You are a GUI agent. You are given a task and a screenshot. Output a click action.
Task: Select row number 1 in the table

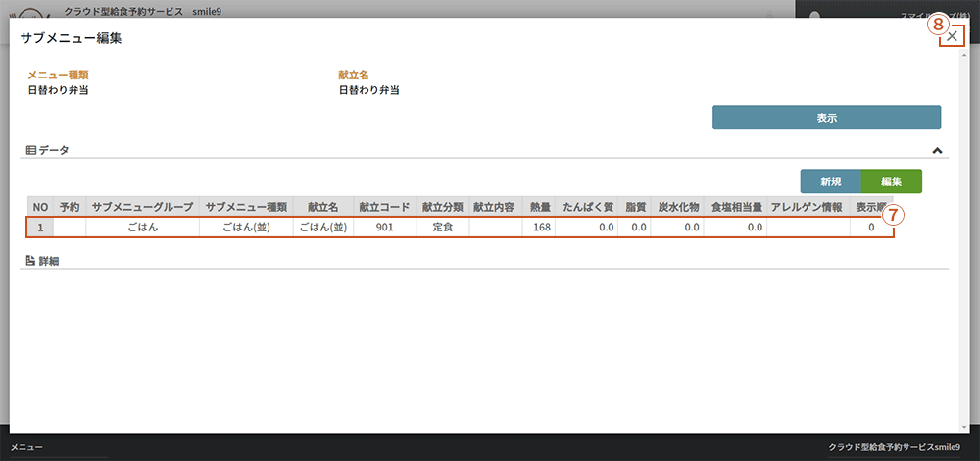pyautogui.click(x=40, y=228)
